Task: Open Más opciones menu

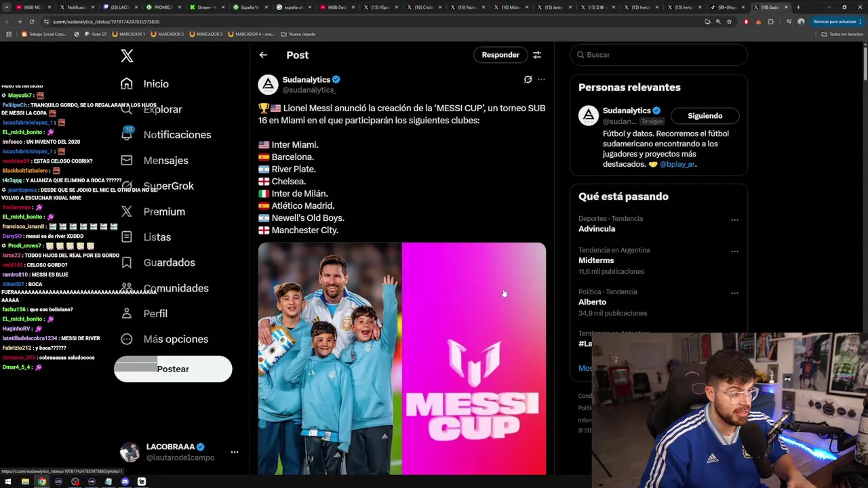Action: click(165, 339)
